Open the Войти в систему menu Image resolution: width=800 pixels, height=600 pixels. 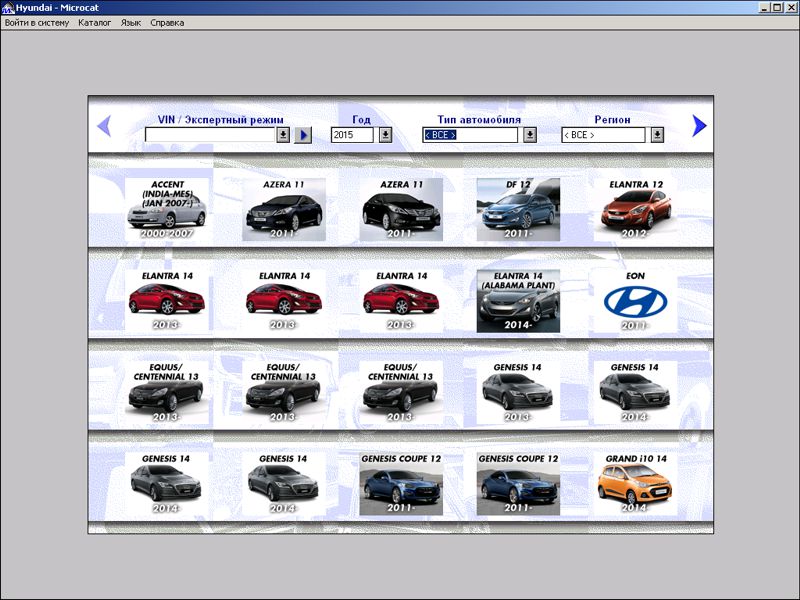coord(37,23)
